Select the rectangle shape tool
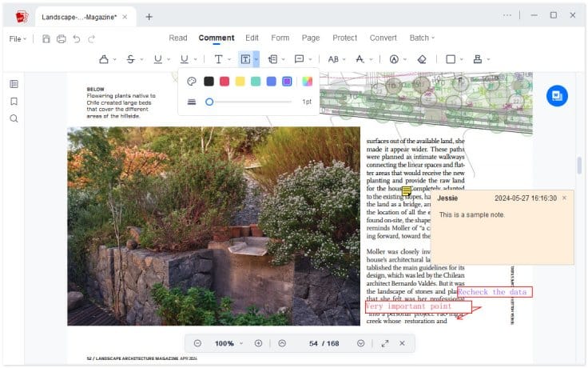This screenshot has width=588, height=368. (x=451, y=59)
